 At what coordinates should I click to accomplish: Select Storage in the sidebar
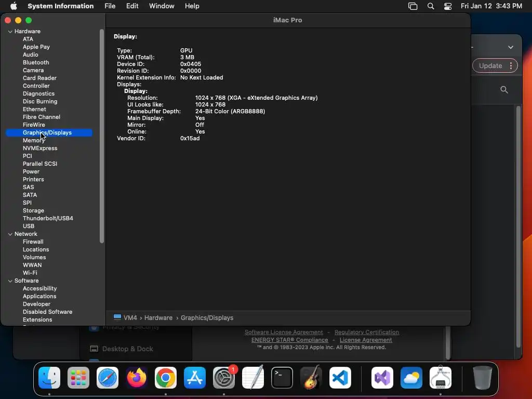33,210
